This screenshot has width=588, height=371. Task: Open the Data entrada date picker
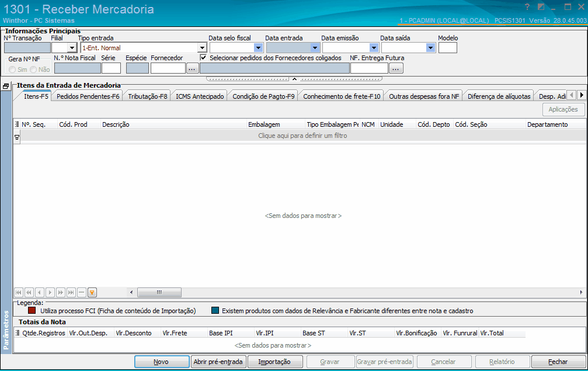coord(315,48)
